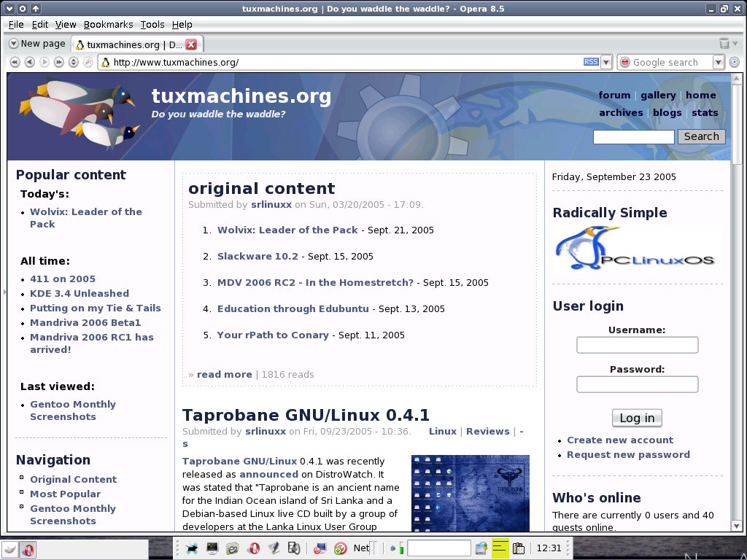747x560 pixels.
Task: Open the terminal launcher in the taskbar panel
Action: tap(212, 548)
